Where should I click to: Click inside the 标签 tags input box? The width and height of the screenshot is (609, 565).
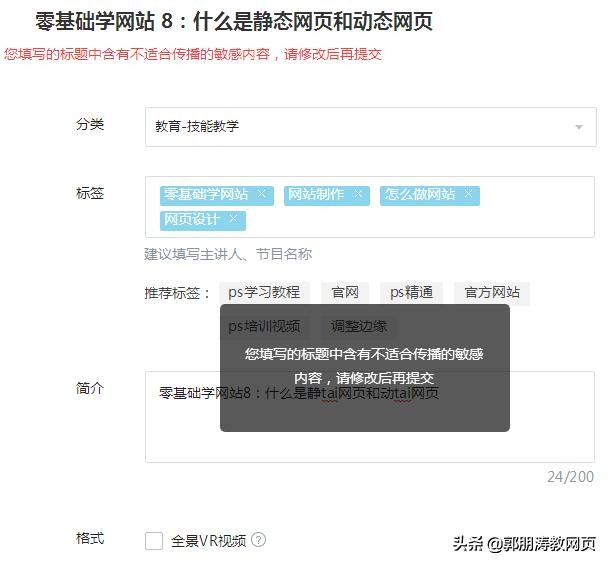pos(370,207)
